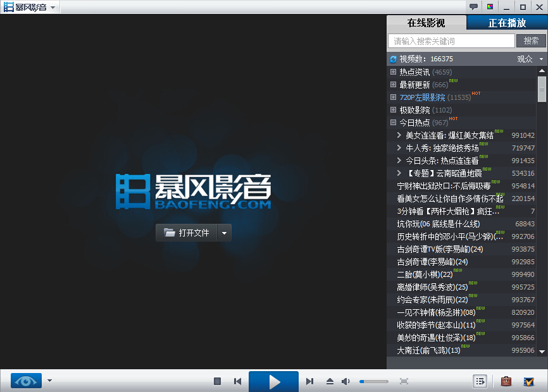Image resolution: width=548 pixels, height=392 pixels.
Task: Skip to the next track
Action: (x=309, y=381)
